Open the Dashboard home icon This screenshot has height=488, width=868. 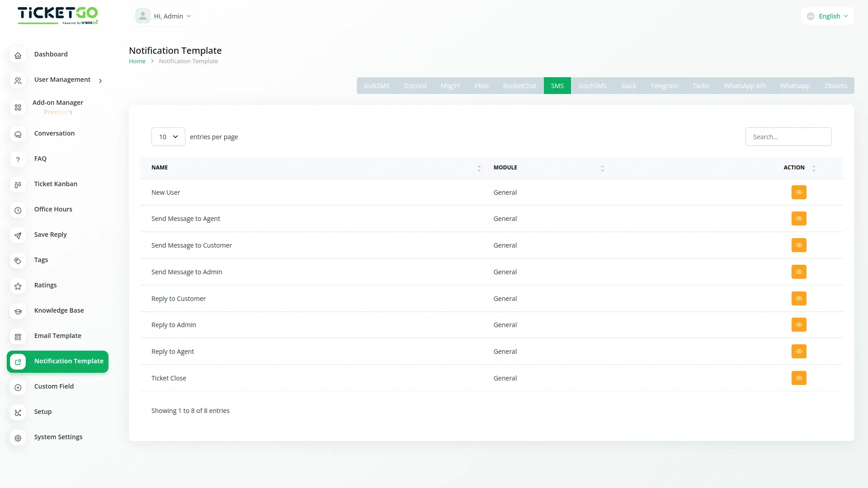(18, 56)
